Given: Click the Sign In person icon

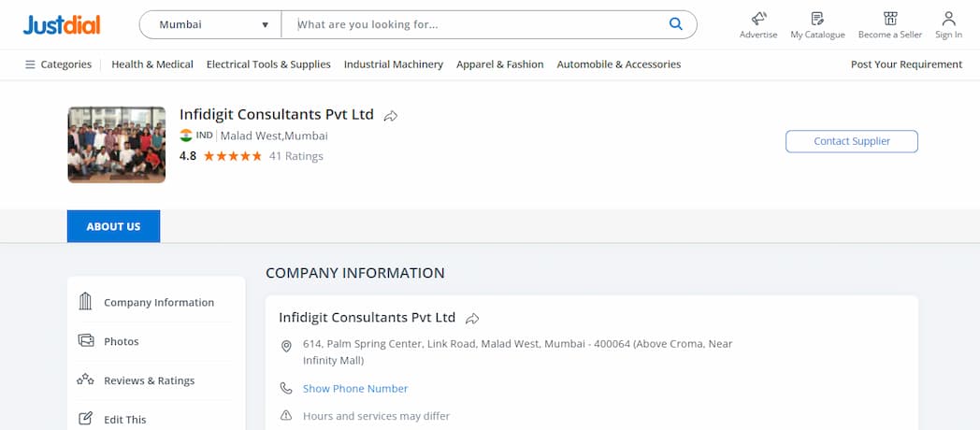Looking at the screenshot, I should pos(949,19).
